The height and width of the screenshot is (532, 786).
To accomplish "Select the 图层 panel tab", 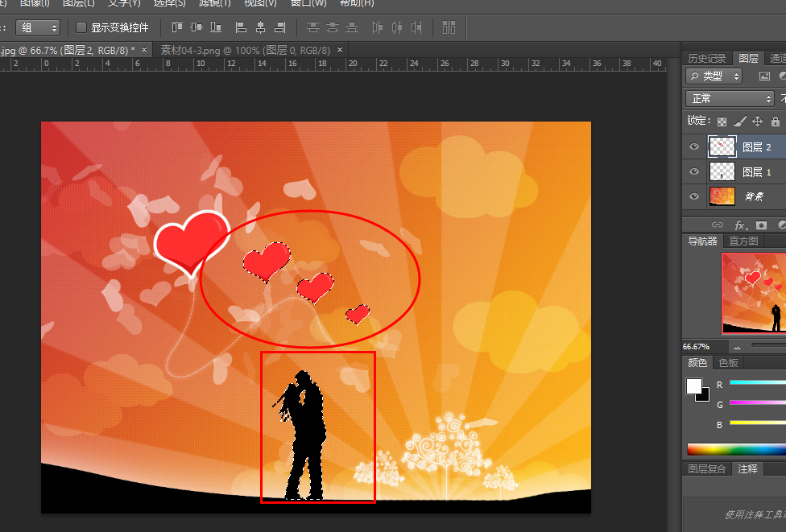I will click(x=748, y=59).
